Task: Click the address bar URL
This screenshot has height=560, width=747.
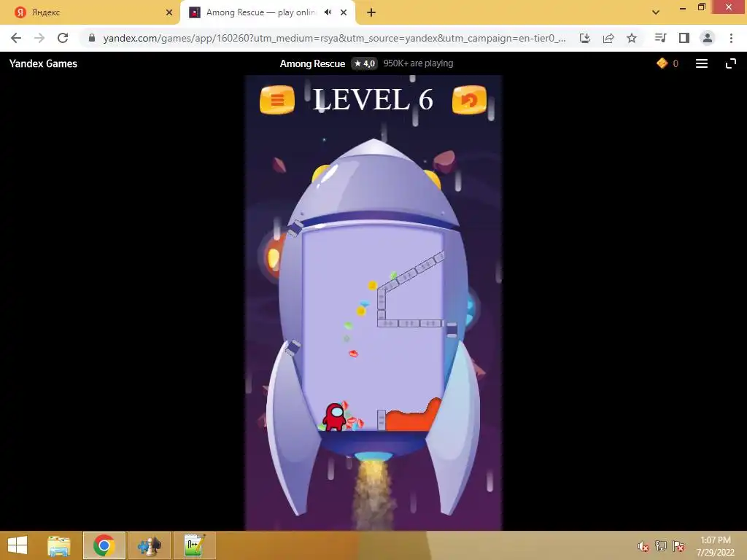Action: point(334,38)
